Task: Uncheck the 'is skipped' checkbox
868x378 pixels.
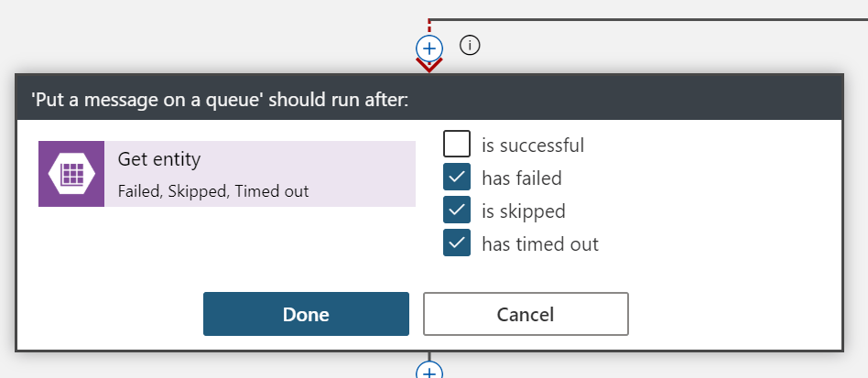Action: (457, 211)
